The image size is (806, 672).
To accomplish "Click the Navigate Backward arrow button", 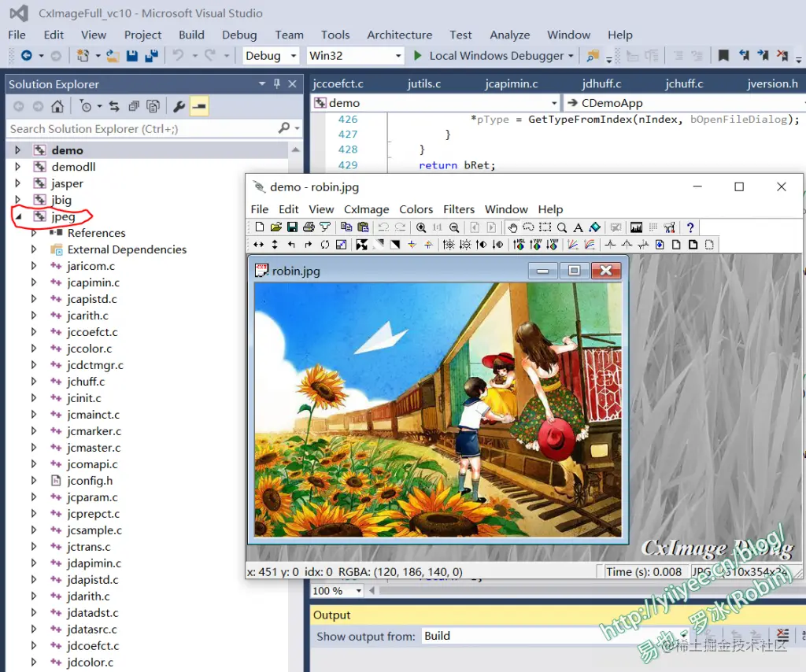I will (x=27, y=56).
